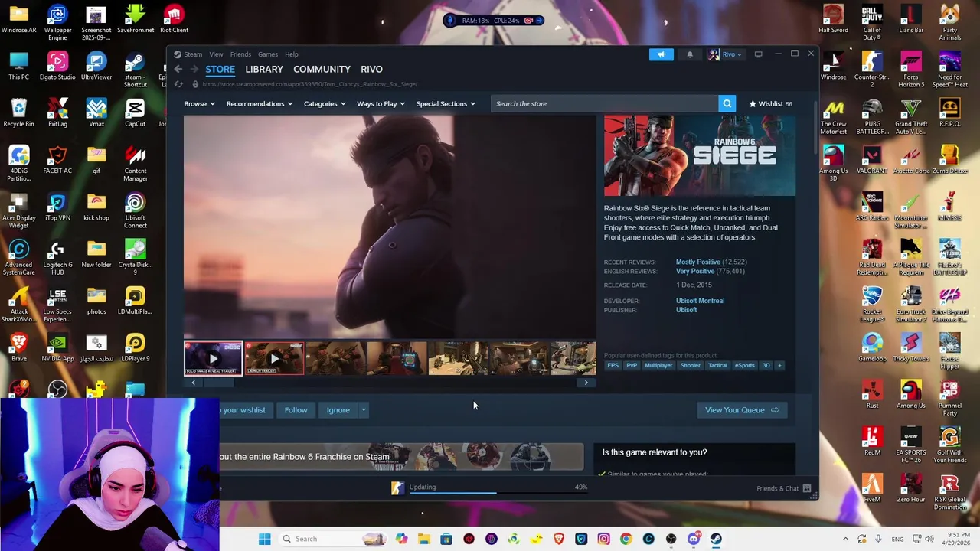
Task: Open the Mostly Positive recent reviews link
Action: [697, 262]
